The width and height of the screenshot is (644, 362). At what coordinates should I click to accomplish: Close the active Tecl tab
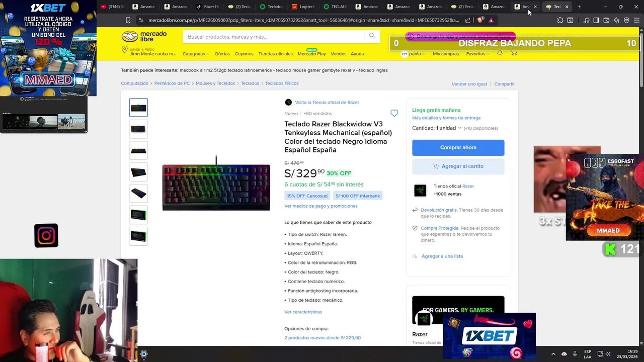[567, 7]
